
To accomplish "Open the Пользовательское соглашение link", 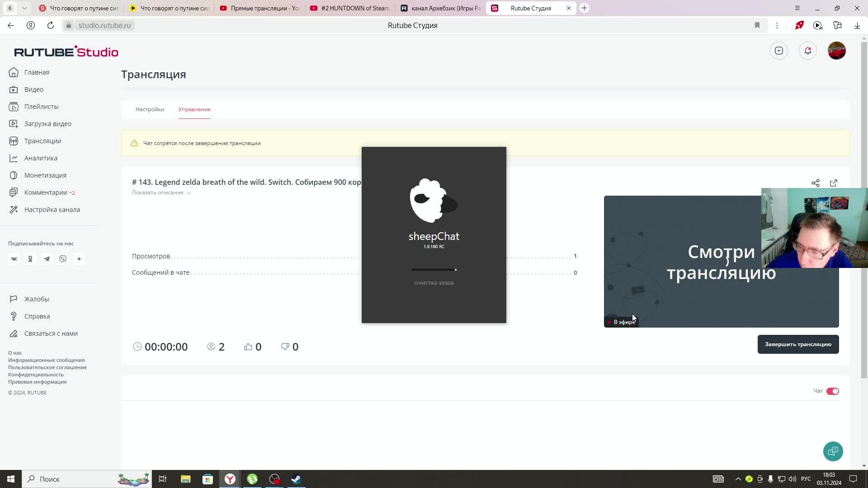I will [47, 367].
